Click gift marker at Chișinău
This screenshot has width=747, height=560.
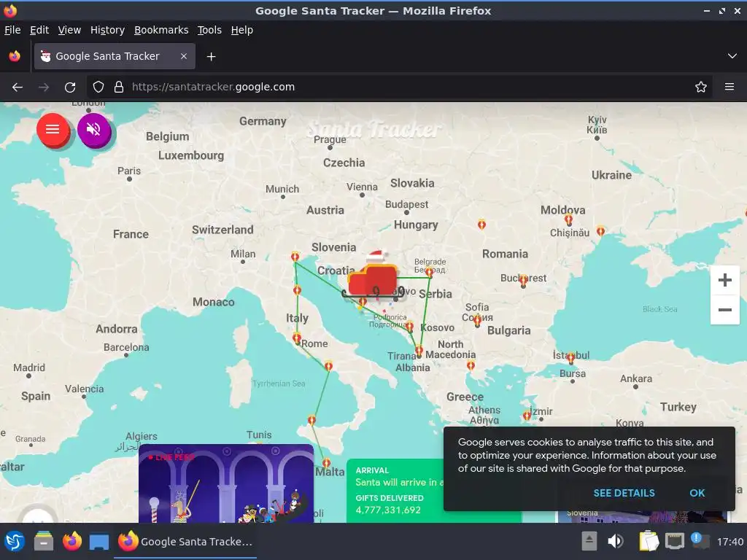pyautogui.click(x=568, y=219)
